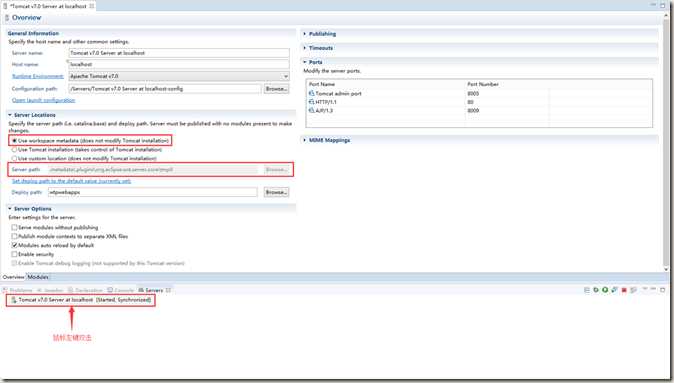674x383 pixels.
Task: Click the Tomcat server icon in Servers view
Action: (14, 300)
